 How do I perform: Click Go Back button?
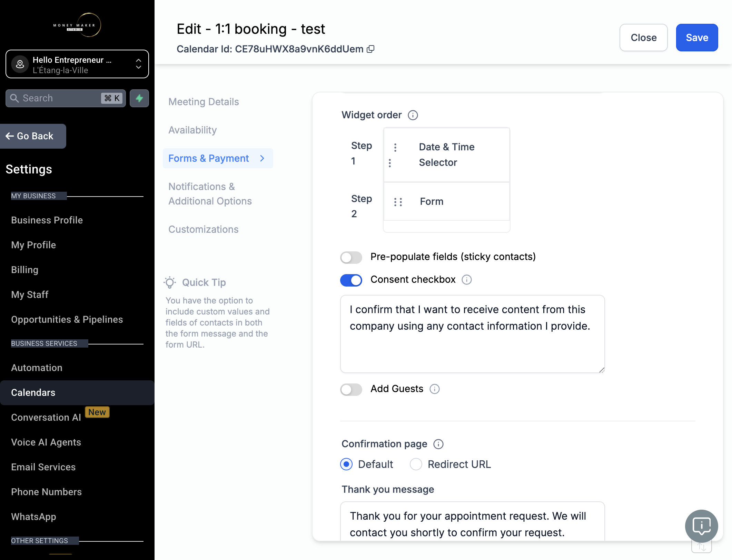[33, 136]
